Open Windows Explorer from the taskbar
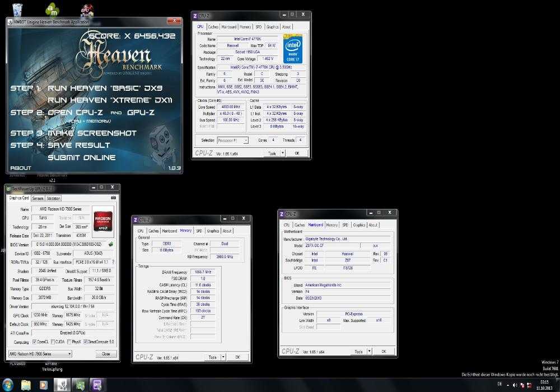560x392 pixels. 26,385
